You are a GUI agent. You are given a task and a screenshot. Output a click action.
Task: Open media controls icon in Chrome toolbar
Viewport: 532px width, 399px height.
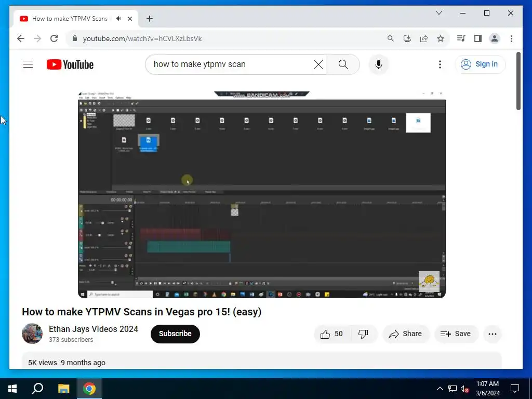(x=461, y=38)
